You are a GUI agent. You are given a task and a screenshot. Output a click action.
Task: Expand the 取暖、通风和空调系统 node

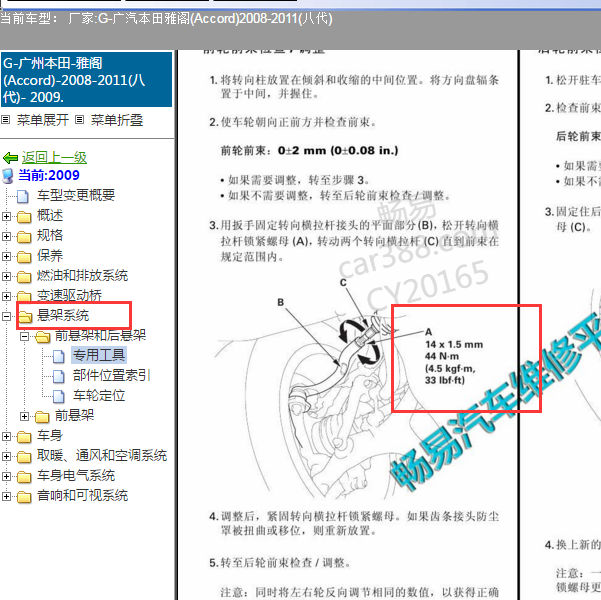click(6, 456)
